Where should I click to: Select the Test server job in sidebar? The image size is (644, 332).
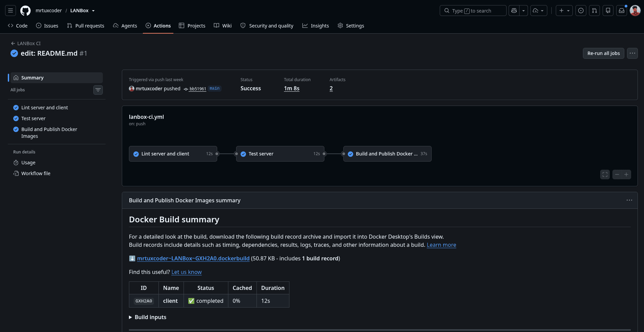(x=33, y=118)
